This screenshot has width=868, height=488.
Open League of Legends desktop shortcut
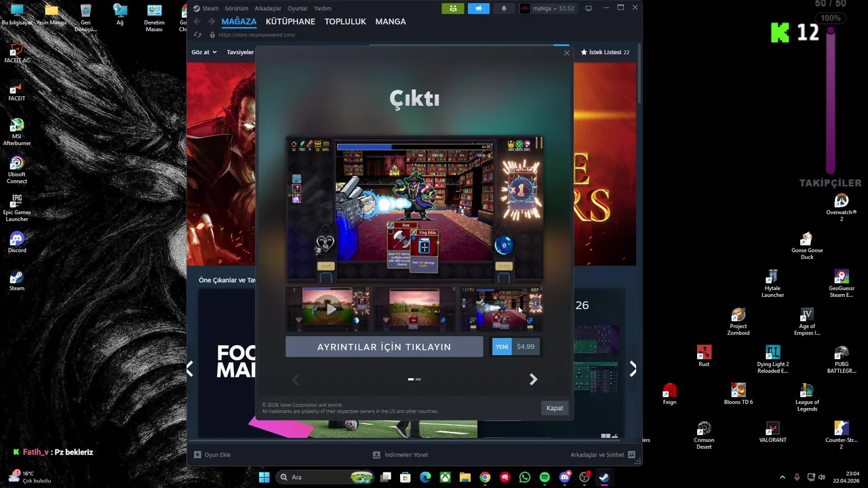pos(806,397)
